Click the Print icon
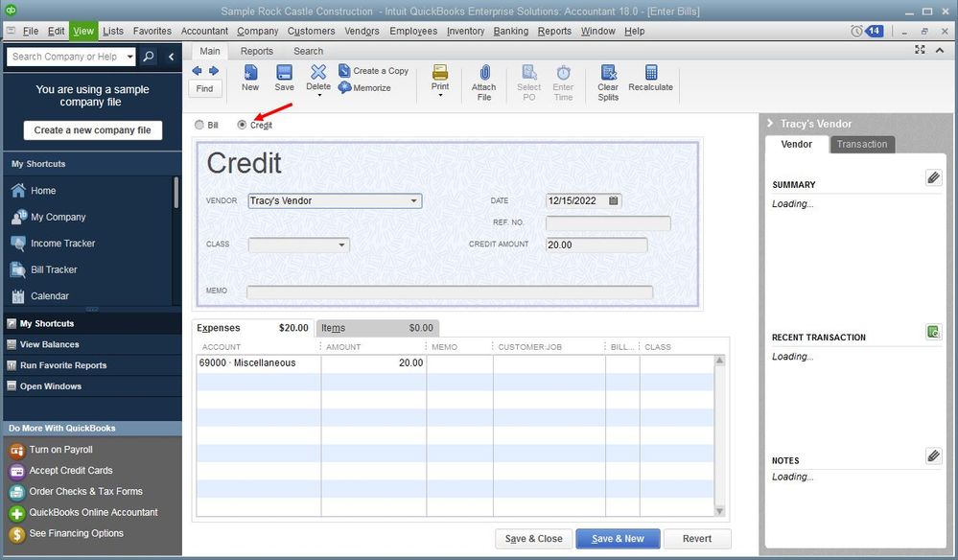The image size is (958, 560). (440, 72)
